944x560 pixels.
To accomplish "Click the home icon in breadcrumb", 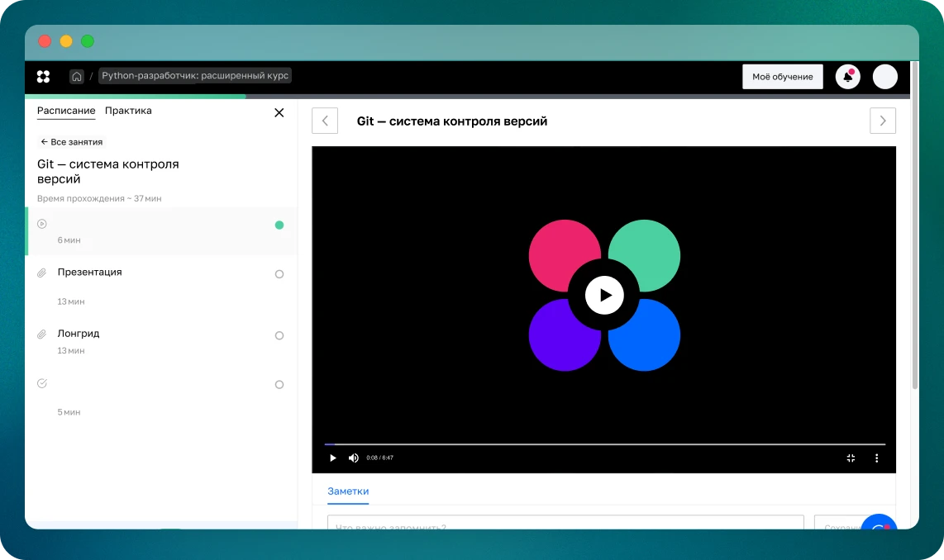I will click(77, 76).
